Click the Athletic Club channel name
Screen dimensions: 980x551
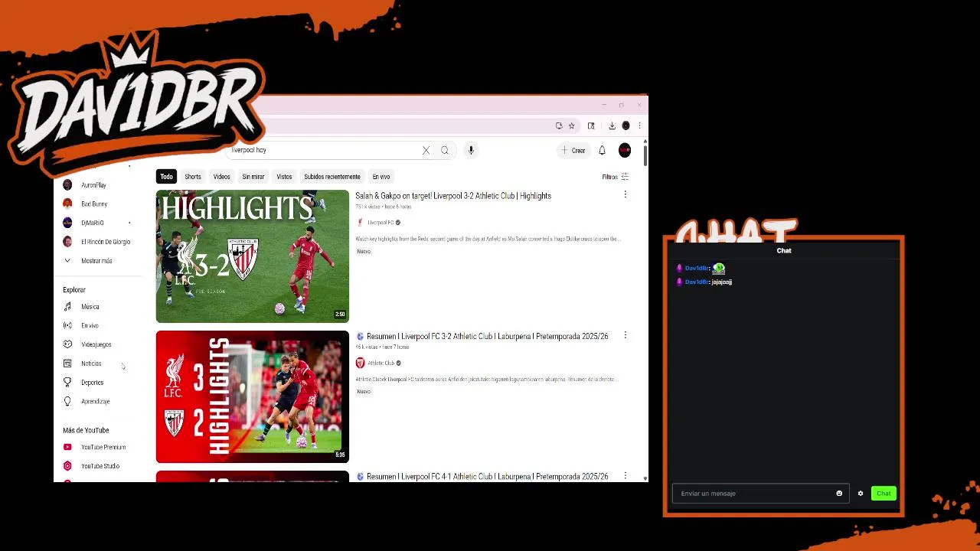[x=381, y=363]
